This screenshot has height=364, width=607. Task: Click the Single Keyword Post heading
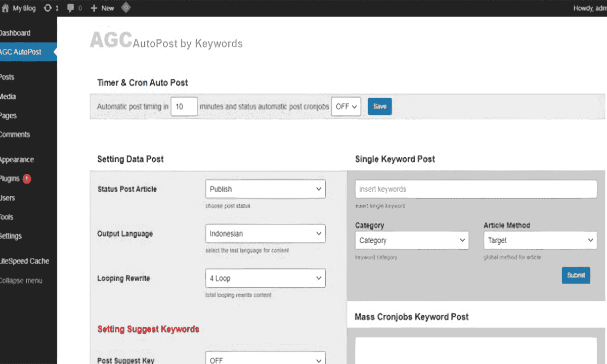pyautogui.click(x=395, y=159)
